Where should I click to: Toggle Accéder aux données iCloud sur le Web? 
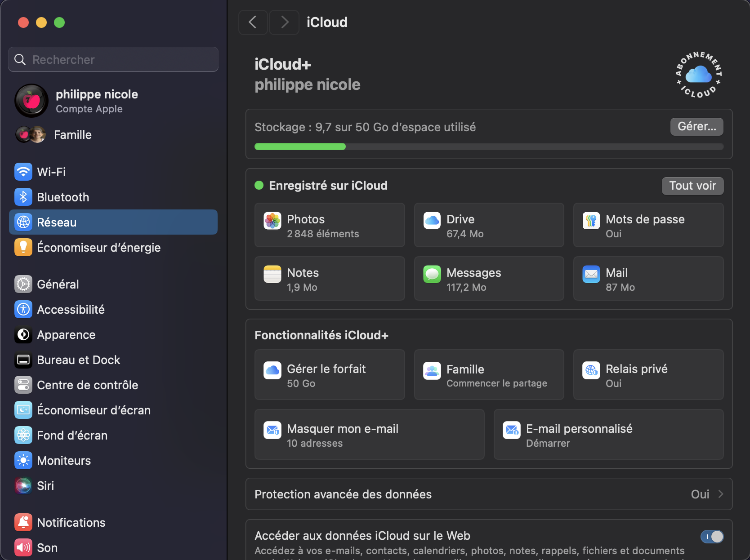(x=712, y=536)
